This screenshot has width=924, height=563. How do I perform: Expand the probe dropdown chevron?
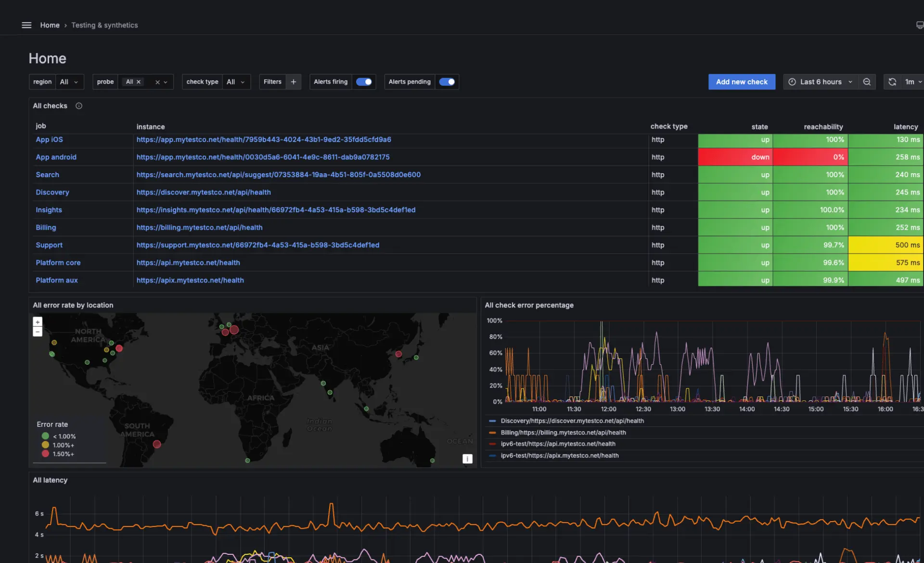click(x=166, y=82)
